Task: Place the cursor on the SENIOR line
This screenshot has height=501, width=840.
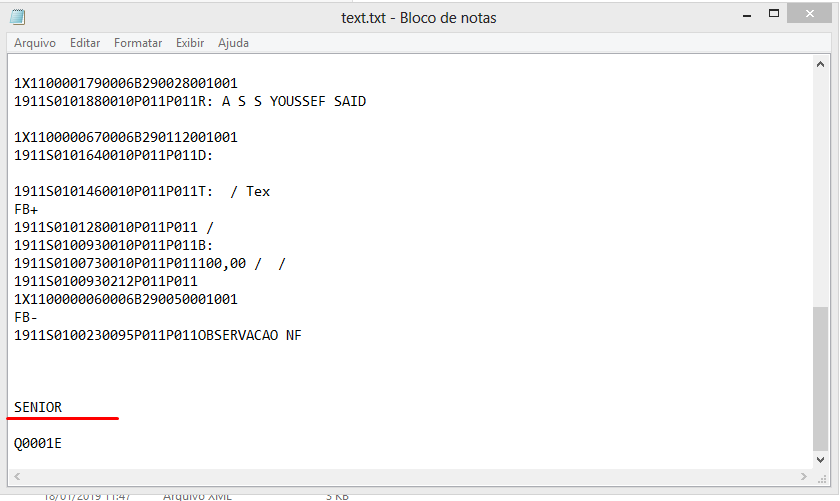Action: click(x=38, y=407)
